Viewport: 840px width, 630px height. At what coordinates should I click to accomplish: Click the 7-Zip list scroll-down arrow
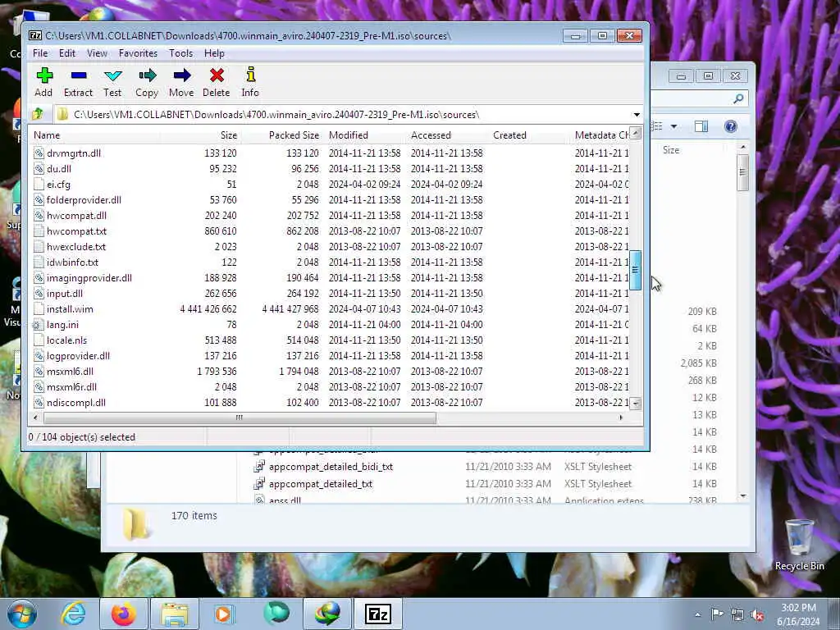click(x=636, y=404)
